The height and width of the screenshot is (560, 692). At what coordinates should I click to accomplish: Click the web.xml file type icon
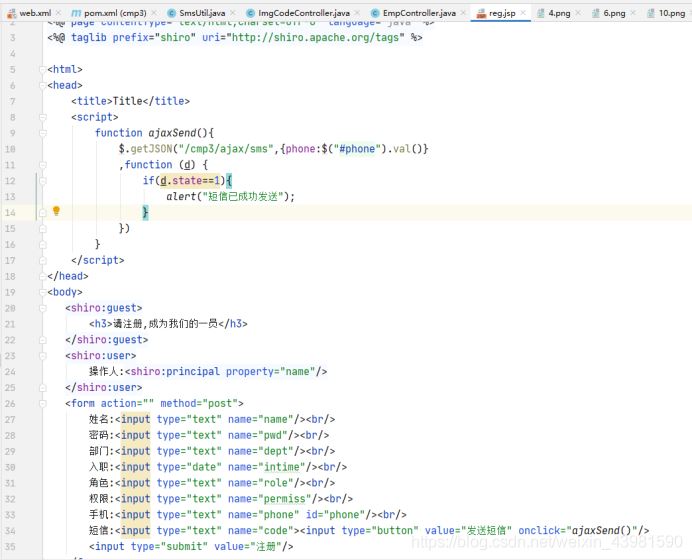[x=11, y=13]
